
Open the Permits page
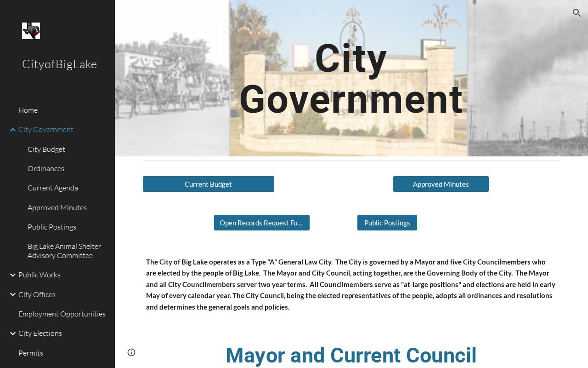pyautogui.click(x=31, y=353)
